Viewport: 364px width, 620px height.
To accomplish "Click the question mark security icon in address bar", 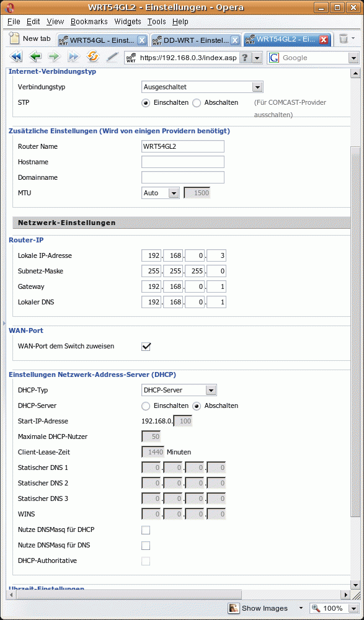I will pyautogui.click(x=246, y=58).
